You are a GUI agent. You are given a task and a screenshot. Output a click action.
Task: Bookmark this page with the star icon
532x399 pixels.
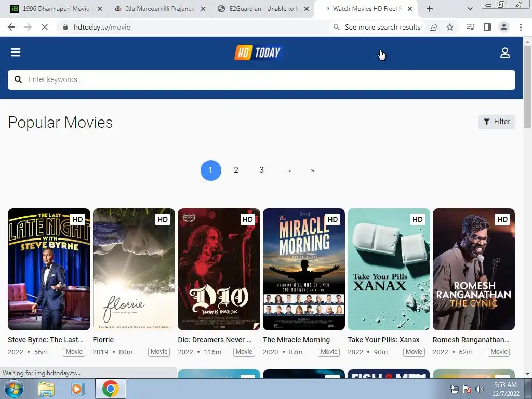pos(450,27)
